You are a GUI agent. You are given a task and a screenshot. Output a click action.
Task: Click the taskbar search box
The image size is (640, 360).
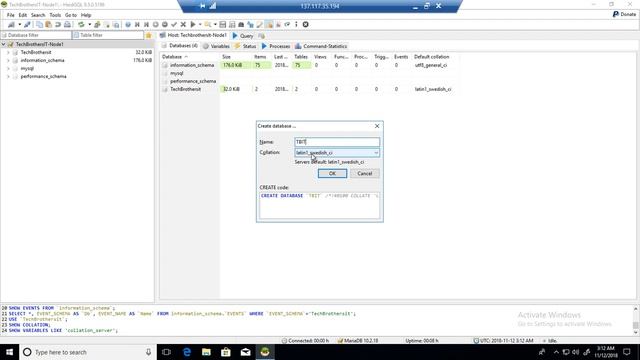point(88,352)
